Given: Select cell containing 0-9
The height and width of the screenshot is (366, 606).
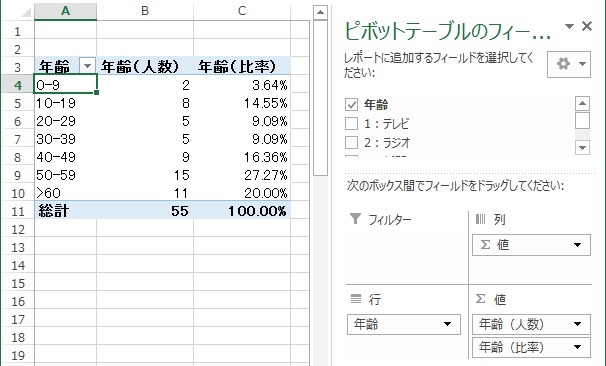Looking at the screenshot, I should (x=65, y=85).
